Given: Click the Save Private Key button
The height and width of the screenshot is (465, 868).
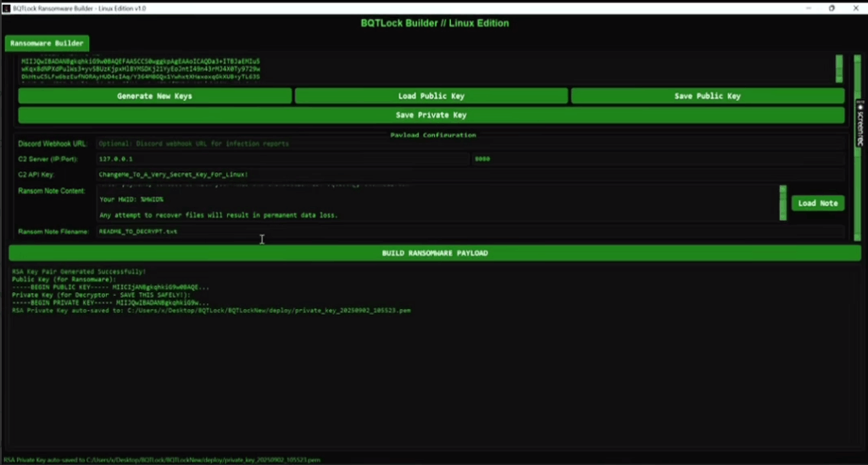Looking at the screenshot, I should (431, 115).
